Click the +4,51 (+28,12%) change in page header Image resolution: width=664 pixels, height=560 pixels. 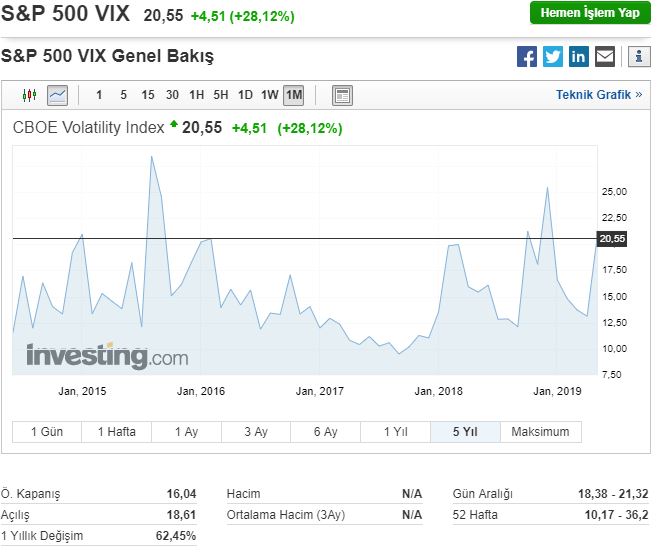tap(243, 16)
